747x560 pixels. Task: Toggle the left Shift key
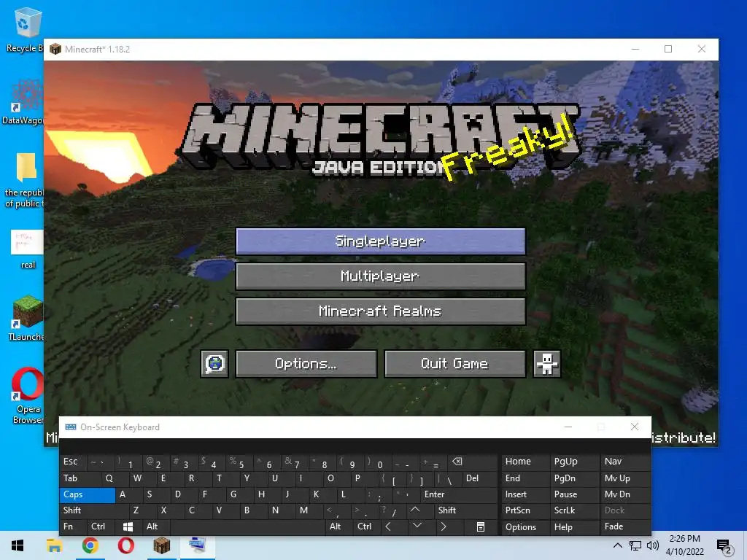coord(93,510)
